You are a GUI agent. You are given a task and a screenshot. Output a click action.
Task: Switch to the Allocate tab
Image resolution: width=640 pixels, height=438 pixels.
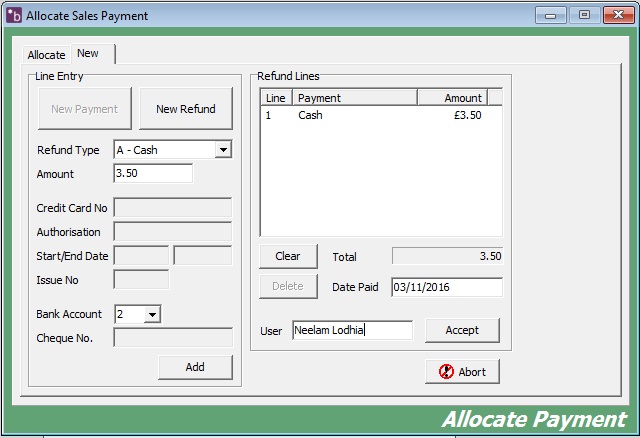pos(46,55)
